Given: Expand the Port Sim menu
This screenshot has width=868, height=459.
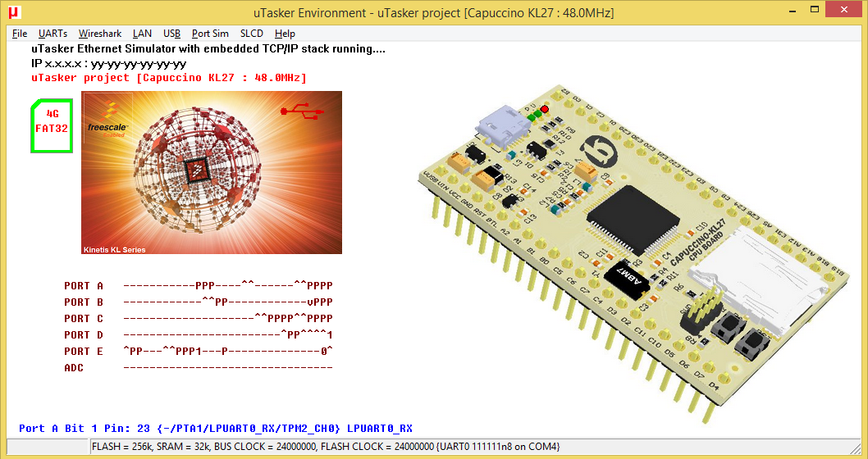Looking at the screenshot, I should coord(210,34).
